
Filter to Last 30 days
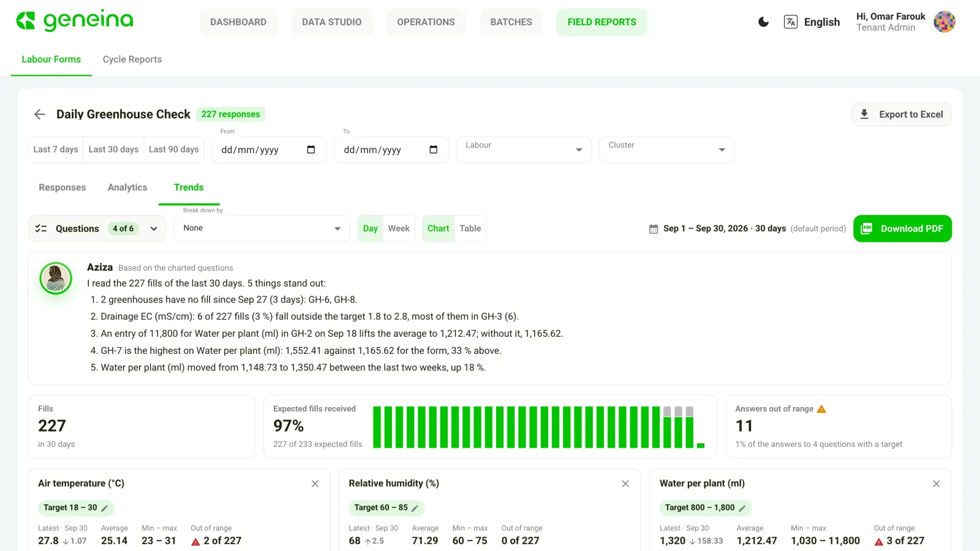pyautogui.click(x=113, y=149)
